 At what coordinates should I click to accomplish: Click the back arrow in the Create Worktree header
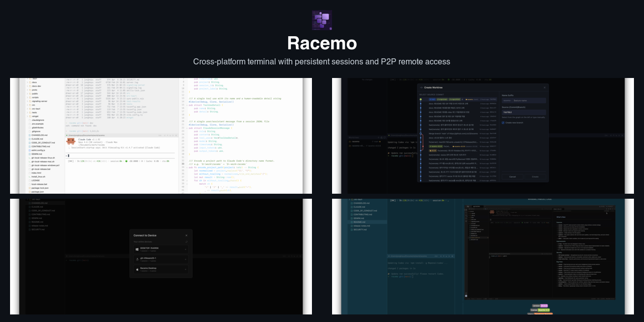(422, 88)
